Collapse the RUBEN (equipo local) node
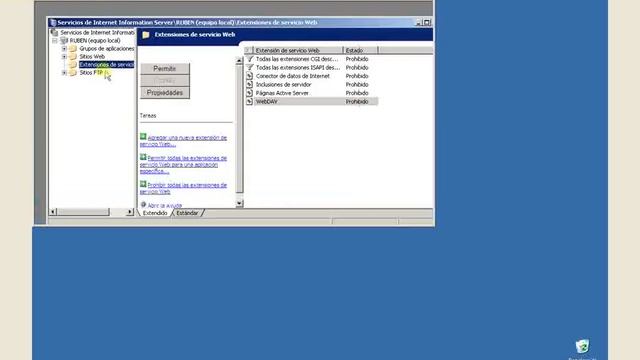This screenshot has width=640, height=360. (54, 40)
